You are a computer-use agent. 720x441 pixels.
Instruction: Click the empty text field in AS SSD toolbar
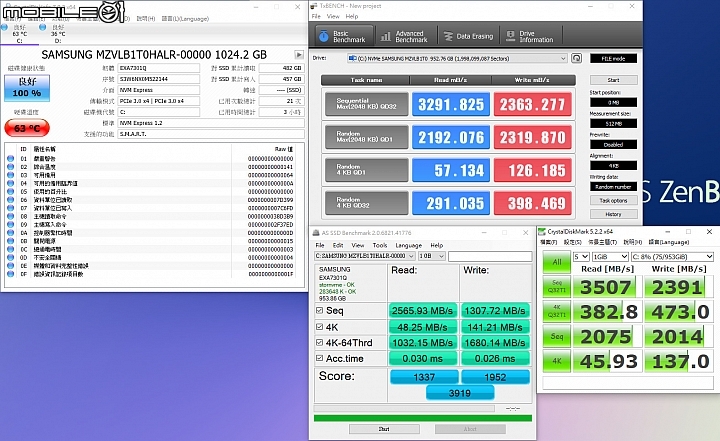click(x=490, y=256)
